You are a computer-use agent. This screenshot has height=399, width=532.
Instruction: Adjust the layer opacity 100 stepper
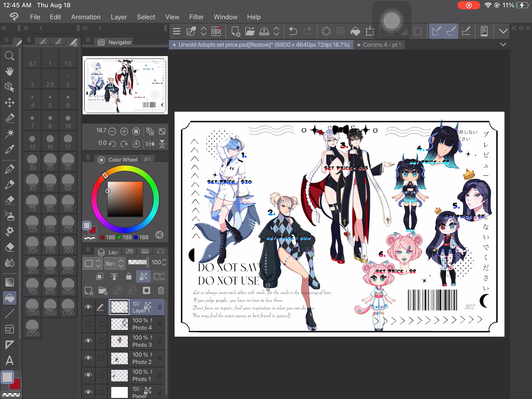[x=164, y=262]
